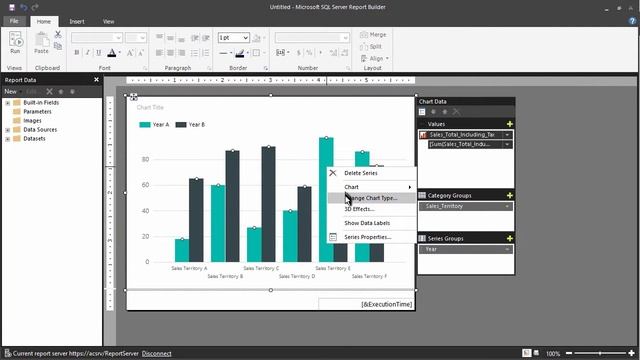
Task: Click the Disconnect link in status bar
Action: [157, 353]
